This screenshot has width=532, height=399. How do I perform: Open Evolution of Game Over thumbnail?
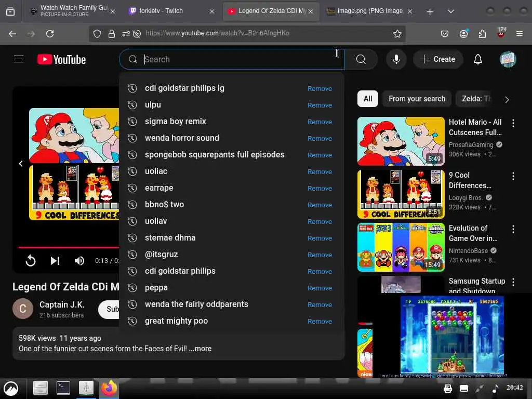[x=401, y=247]
